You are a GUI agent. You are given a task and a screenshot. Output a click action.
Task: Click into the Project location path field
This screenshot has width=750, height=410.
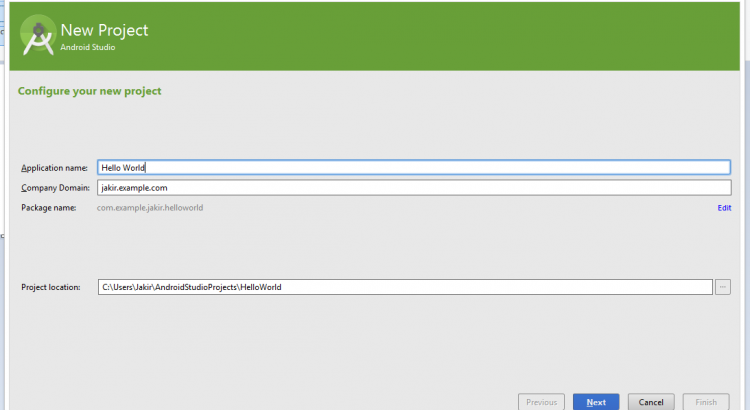tap(404, 287)
